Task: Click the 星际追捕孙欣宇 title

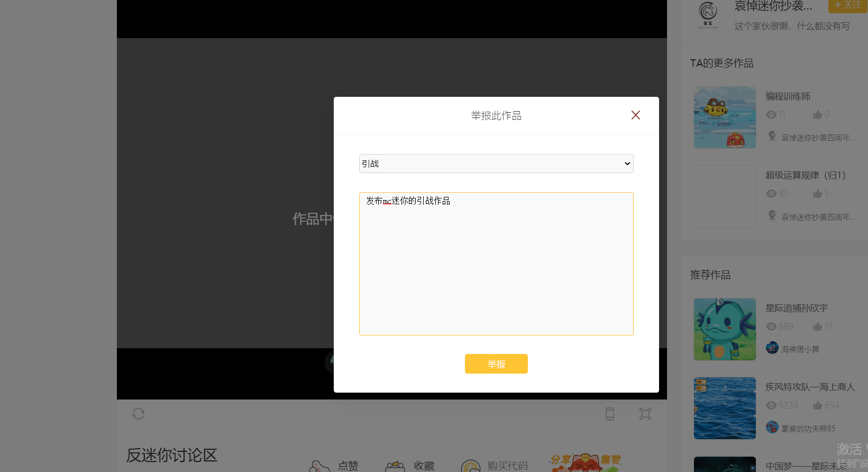Action: coord(797,308)
